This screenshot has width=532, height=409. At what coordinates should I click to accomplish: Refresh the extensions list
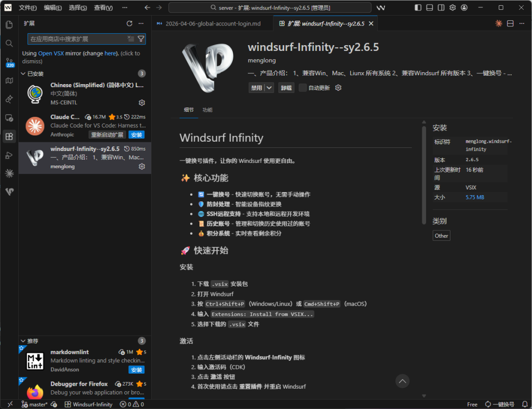coord(129,23)
